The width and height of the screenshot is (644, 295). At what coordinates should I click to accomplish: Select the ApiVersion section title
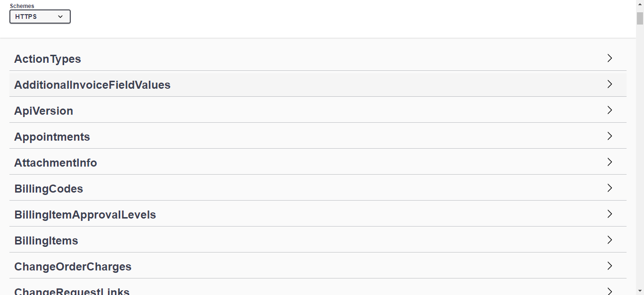44,111
